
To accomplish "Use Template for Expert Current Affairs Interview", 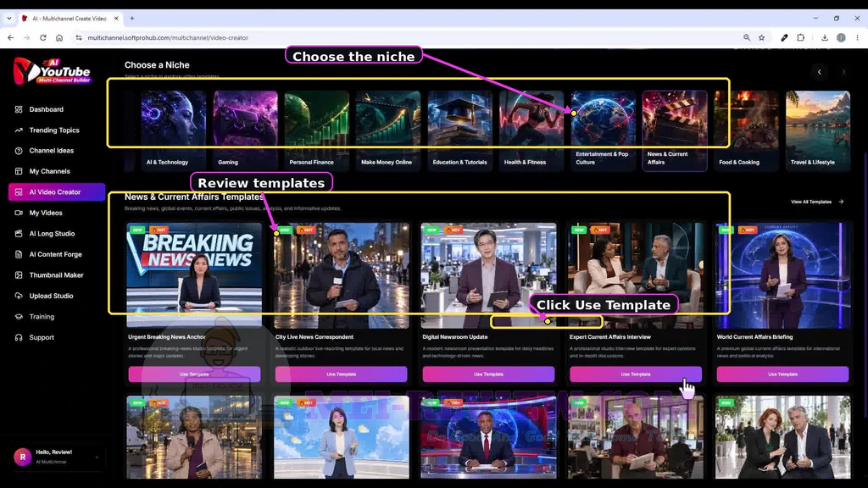I will pyautogui.click(x=636, y=374).
